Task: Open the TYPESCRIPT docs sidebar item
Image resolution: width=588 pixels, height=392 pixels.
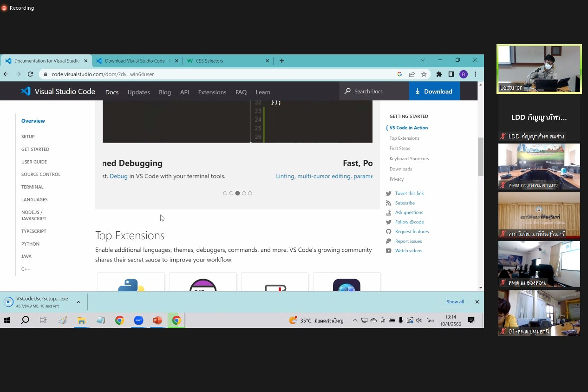Action: point(34,231)
